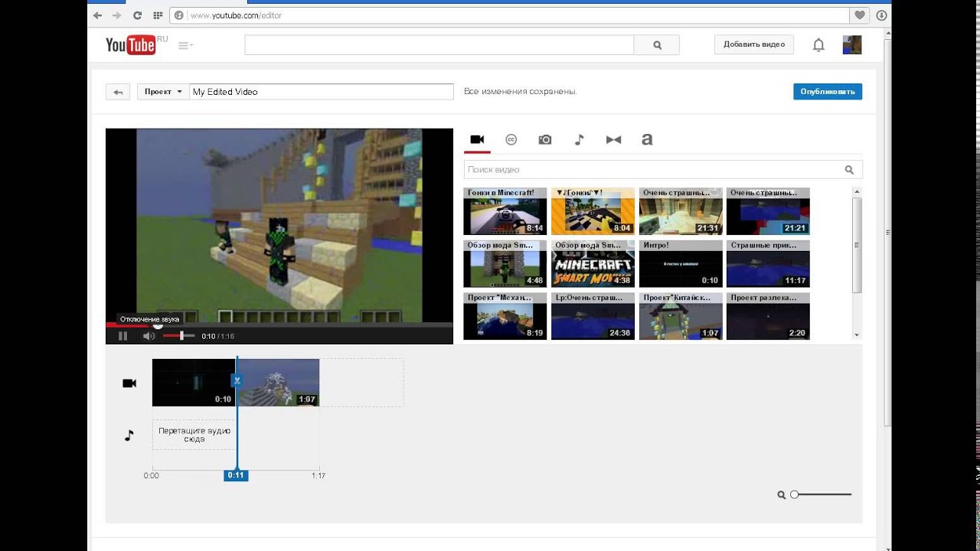Select the 1:07 clip on timeline
This screenshot has width=980, height=551.
coord(279,383)
